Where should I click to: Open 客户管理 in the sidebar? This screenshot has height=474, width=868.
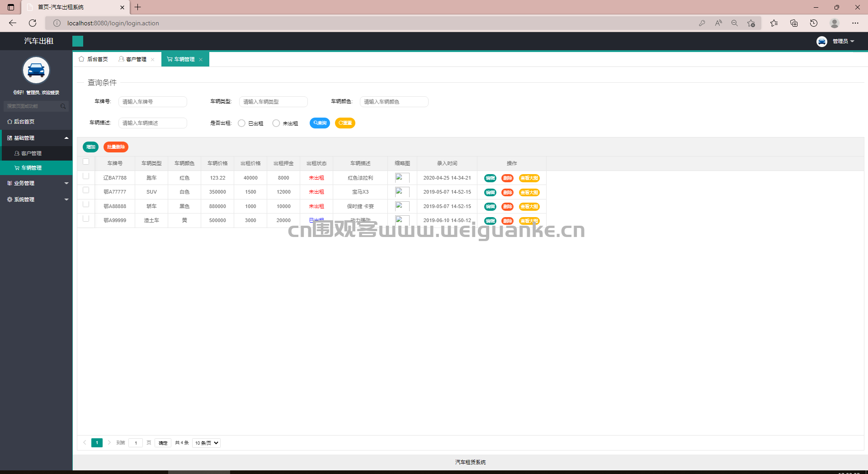[36, 153]
